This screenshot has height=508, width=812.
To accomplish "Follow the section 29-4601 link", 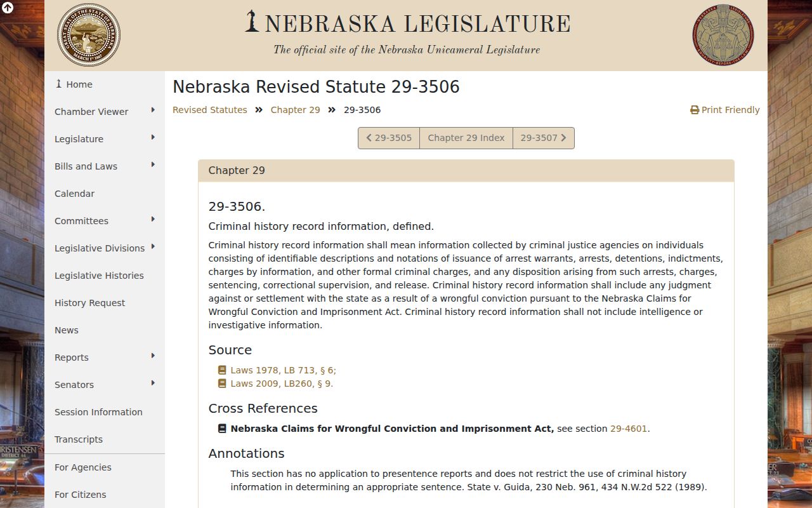I will [629, 429].
